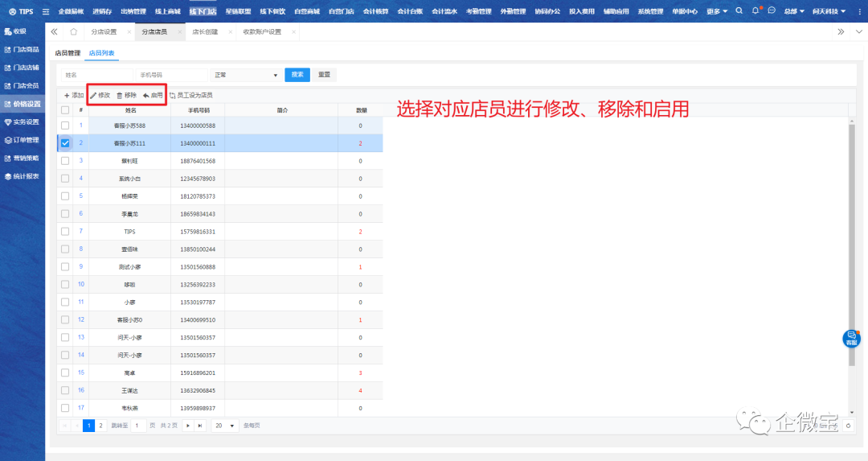Collapse sidebar with double-chevron left icon
Image resolution: width=868 pixels, height=461 pixels.
click(54, 31)
